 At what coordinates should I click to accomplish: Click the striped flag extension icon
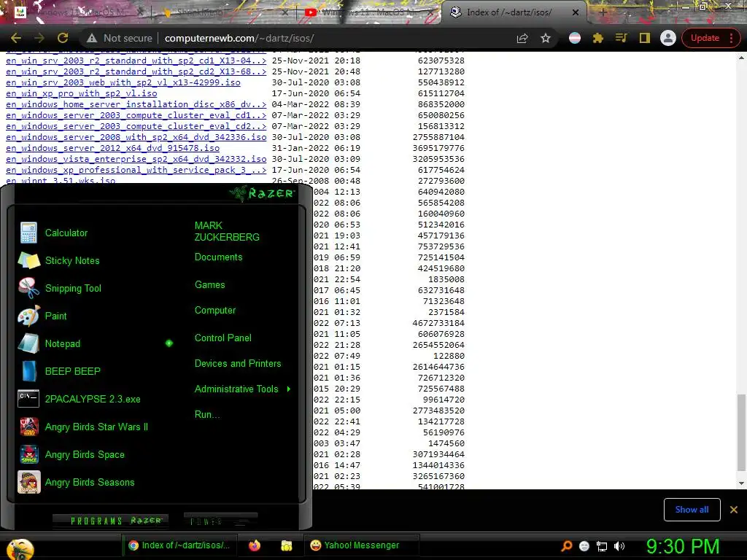coord(575,38)
